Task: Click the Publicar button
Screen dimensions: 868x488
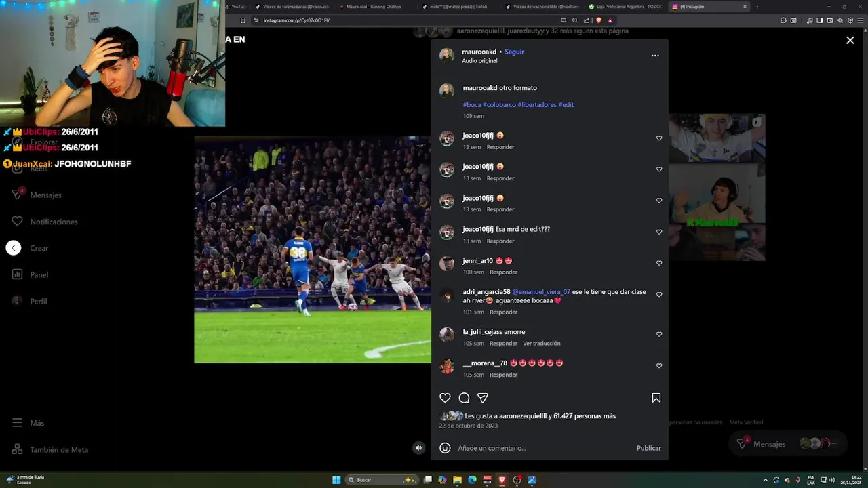Action: [648, 448]
